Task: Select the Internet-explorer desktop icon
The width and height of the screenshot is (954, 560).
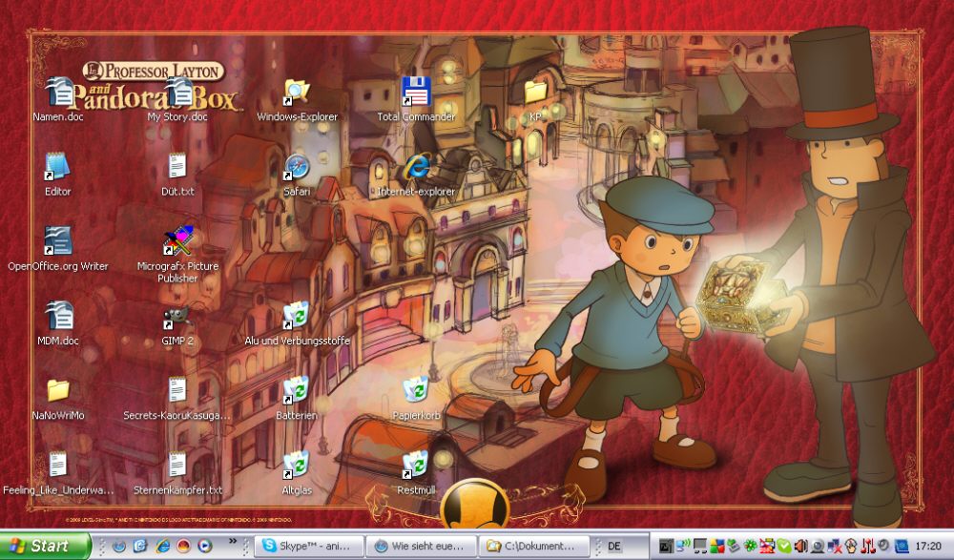Action: 416,168
